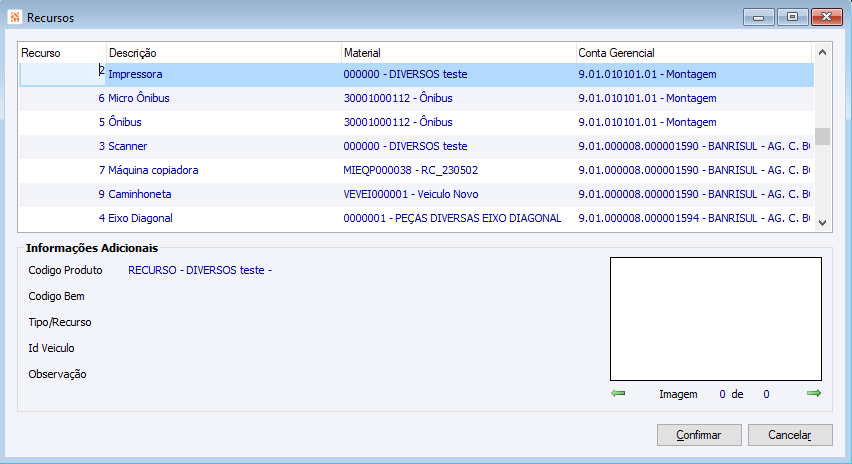
Task: Click the Codigo Bem label
Action: pyautogui.click(x=57, y=296)
